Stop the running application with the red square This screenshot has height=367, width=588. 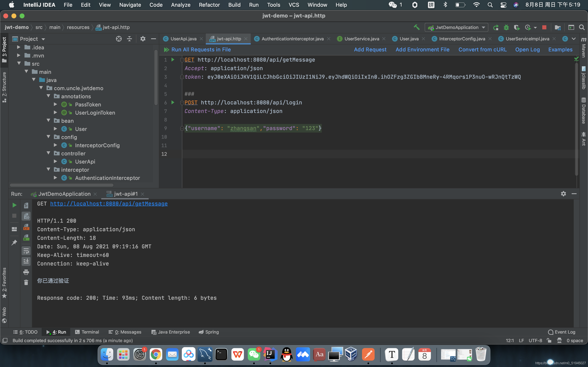coord(544,28)
